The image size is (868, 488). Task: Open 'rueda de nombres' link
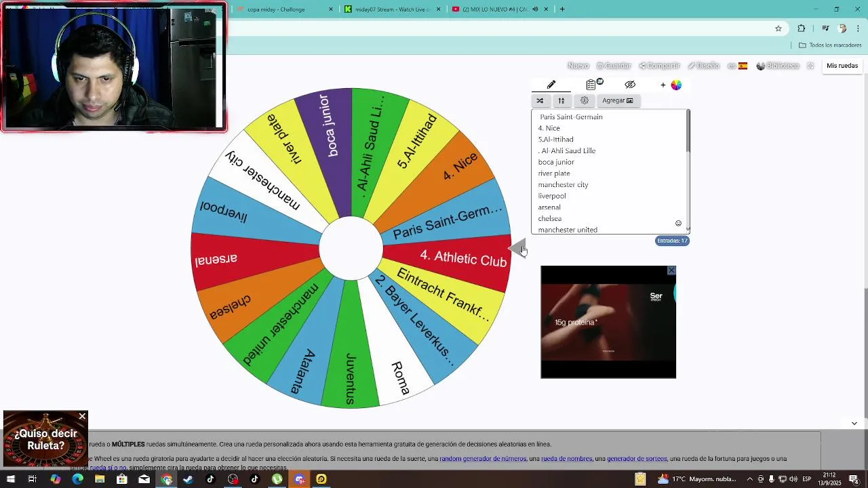566,459
